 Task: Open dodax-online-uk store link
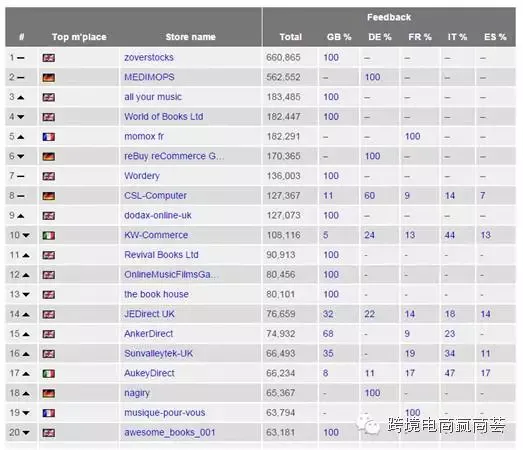[158, 215]
